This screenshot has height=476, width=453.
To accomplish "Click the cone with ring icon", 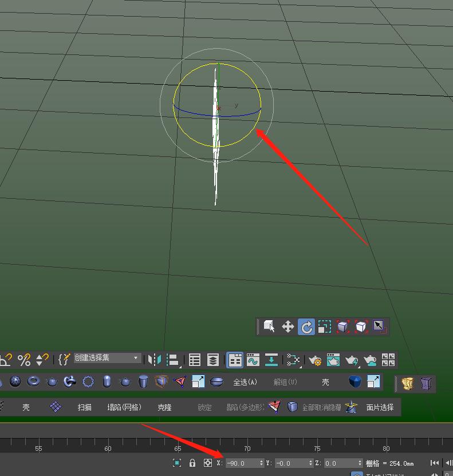I will [x=350, y=407].
